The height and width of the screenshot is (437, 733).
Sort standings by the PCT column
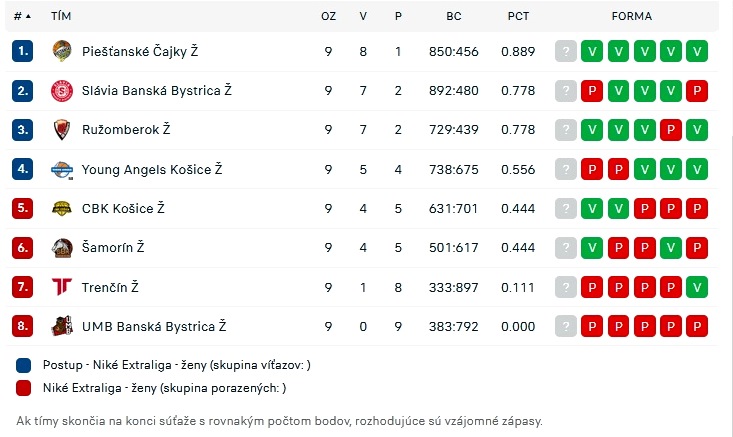518,17
